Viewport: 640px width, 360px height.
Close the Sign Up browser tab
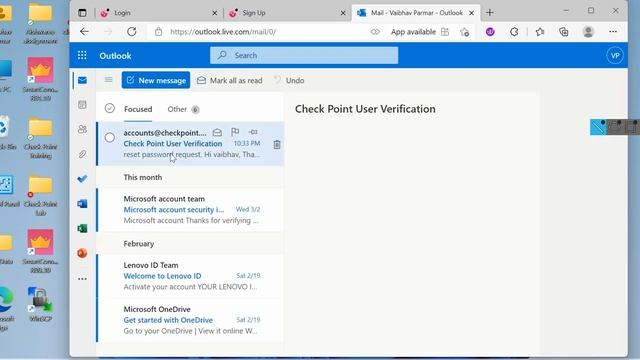coord(343,13)
